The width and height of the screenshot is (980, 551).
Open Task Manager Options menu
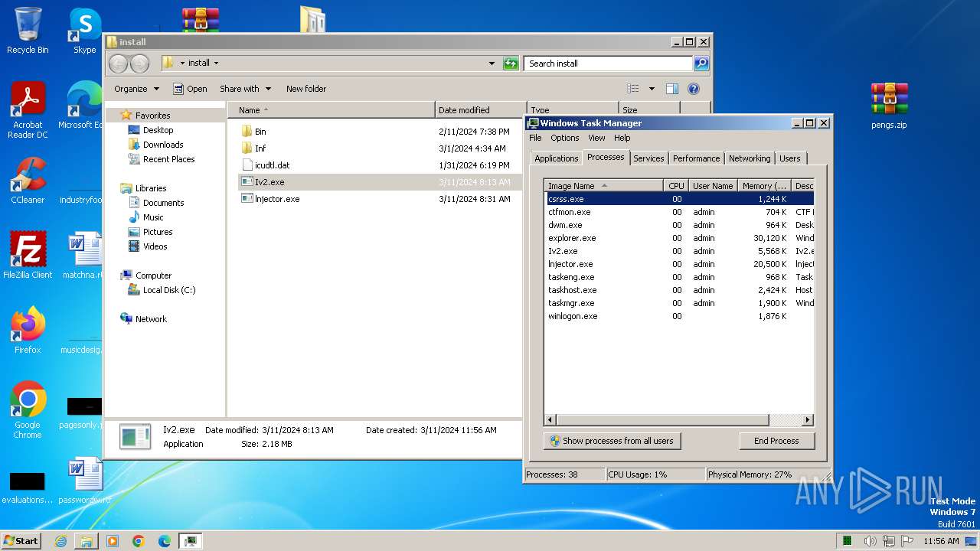(565, 138)
